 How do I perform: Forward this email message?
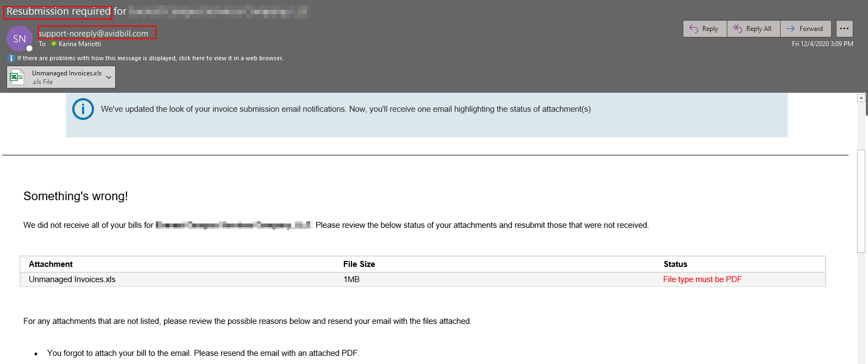(x=805, y=29)
